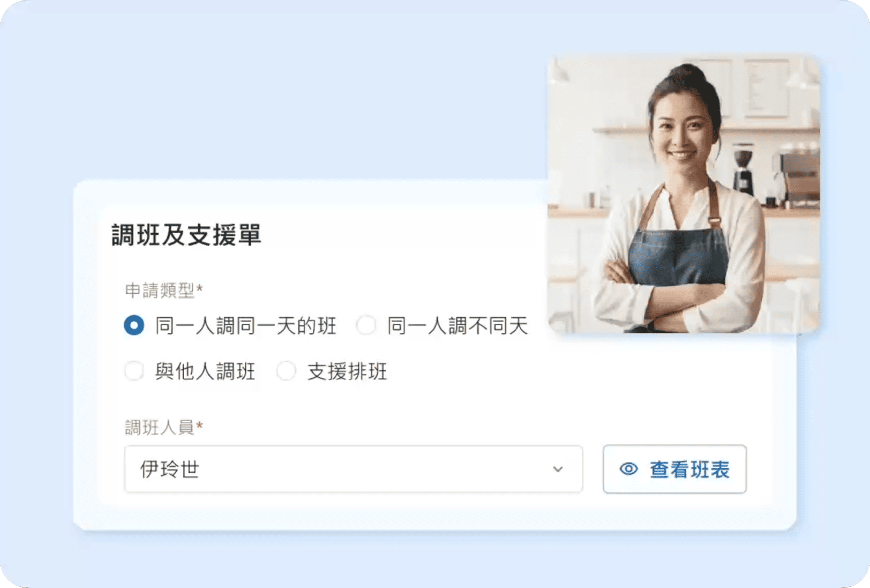Click the barista photo thumbnail
870x588 pixels.
[684, 194]
